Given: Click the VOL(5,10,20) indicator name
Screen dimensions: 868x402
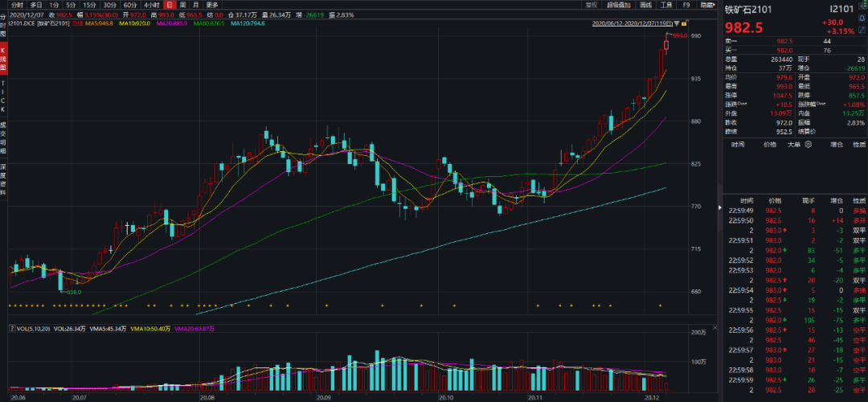Looking at the screenshot, I should coord(33,328).
